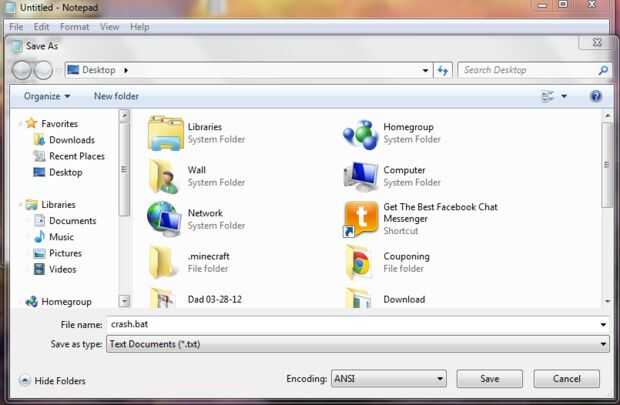Select the Network globe icon

[x=164, y=219]
